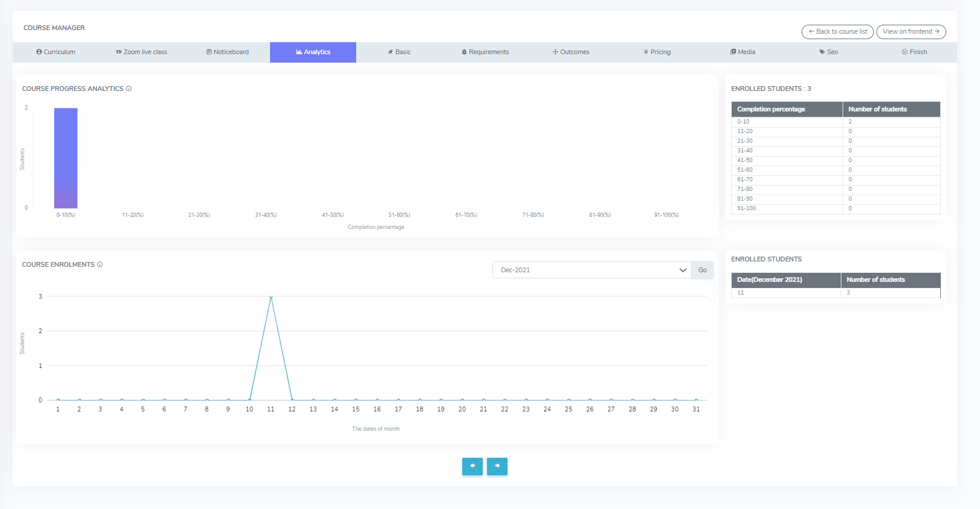Click the Course Enrolments info icon

click(x=100, y=264)
